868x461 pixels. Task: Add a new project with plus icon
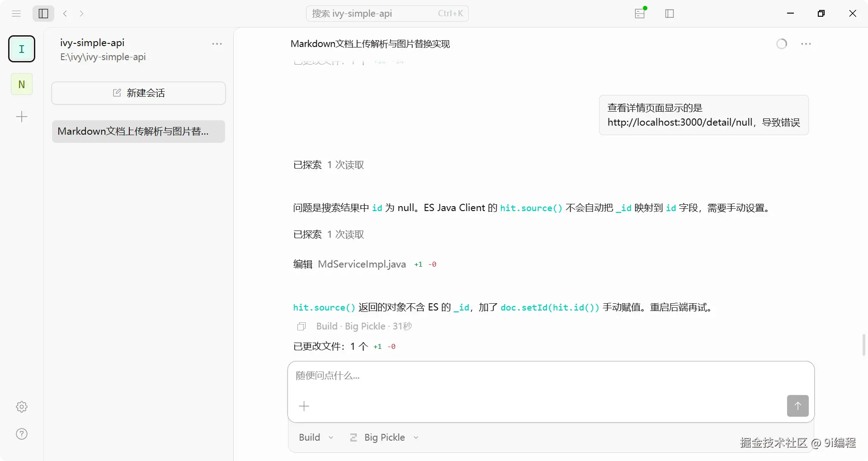pyautogui.click(x=22, y=117)
